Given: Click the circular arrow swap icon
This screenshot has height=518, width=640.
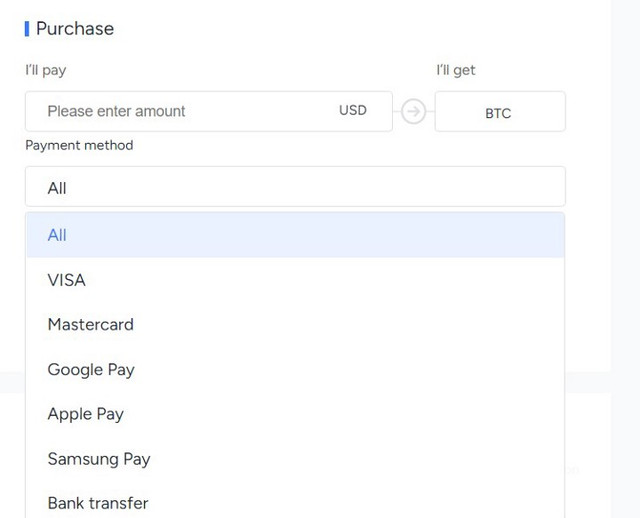Looking at the screenshot, I should tap(413, 111).
